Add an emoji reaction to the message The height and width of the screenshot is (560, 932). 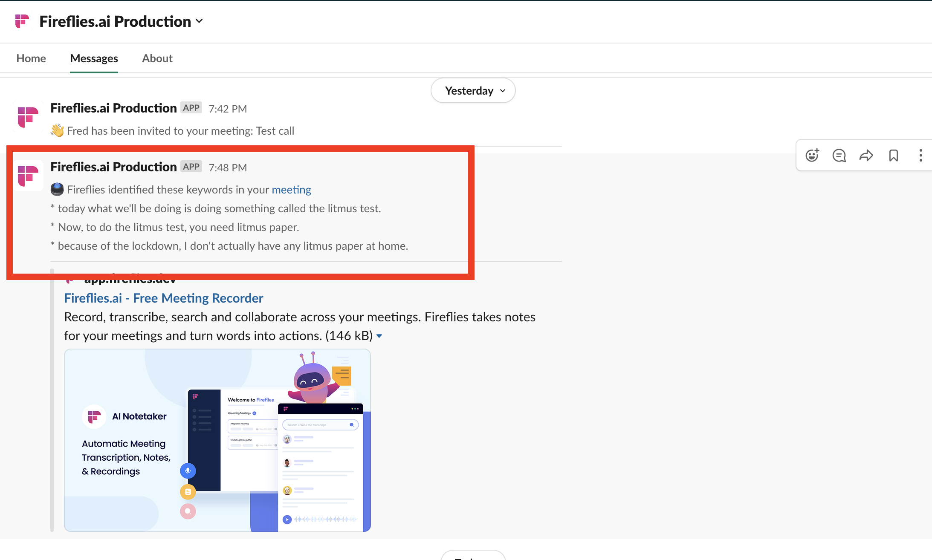(x=812, y=156)
